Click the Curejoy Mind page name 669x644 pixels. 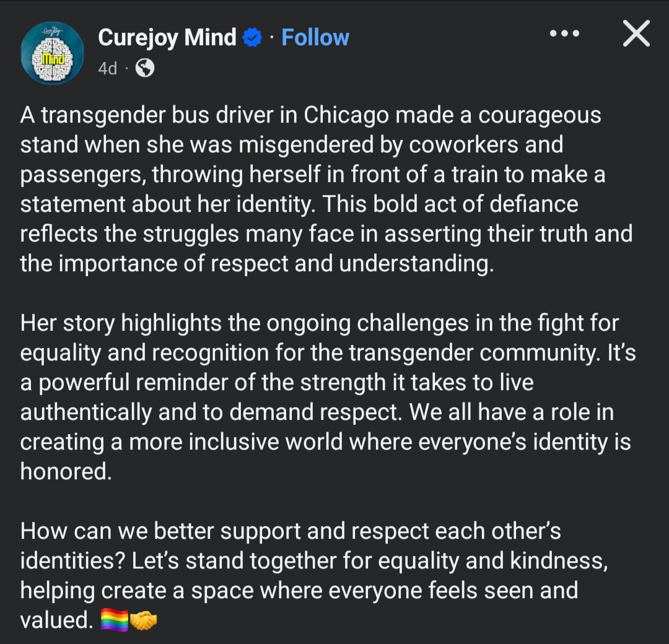click(x=167, y=38)
